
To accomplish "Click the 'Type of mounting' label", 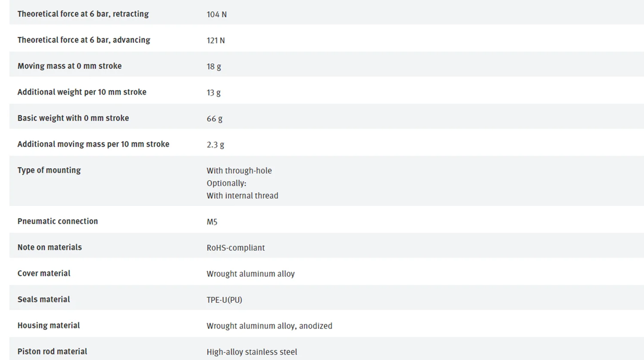I will tap(49, 170).
